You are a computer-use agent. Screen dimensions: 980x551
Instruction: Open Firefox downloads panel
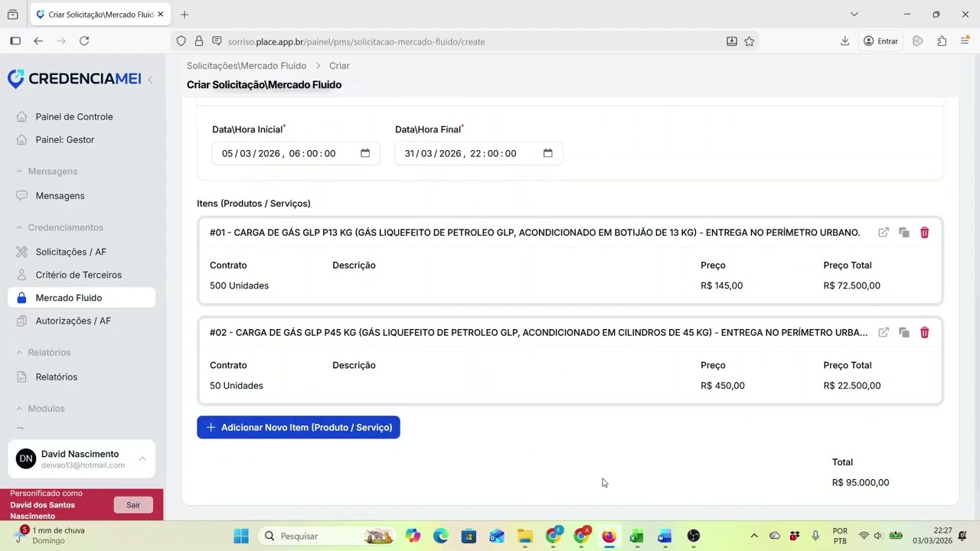coord(845,41)
